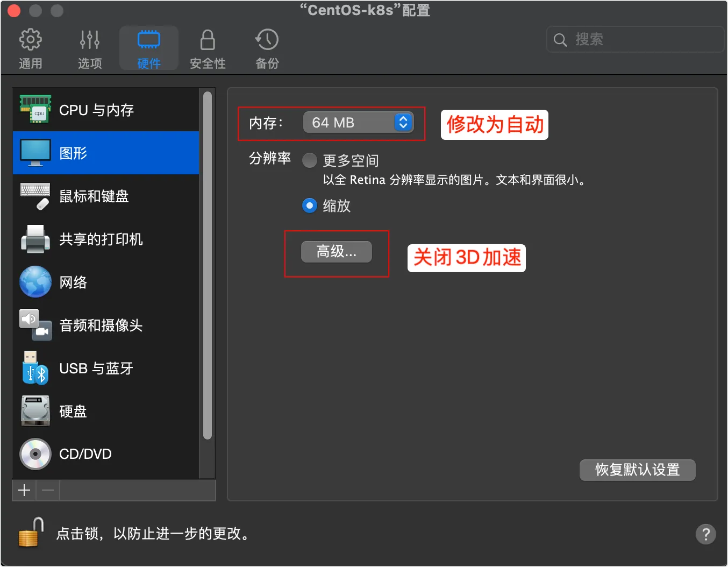Image resolution: width=728 pixels, height=567 pixels.
Task: Click the 图形 monitor icon
Action: (35, 153)
